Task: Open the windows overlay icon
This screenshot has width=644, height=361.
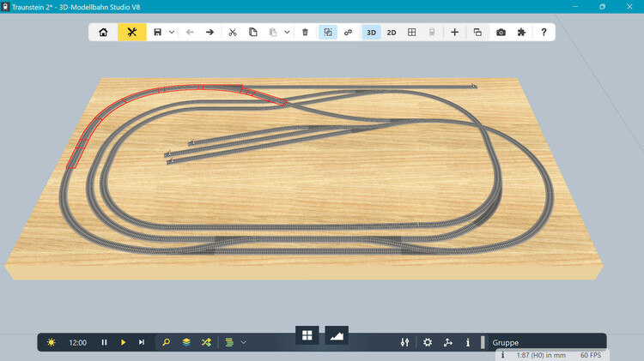Action: [x=477, y=32]
